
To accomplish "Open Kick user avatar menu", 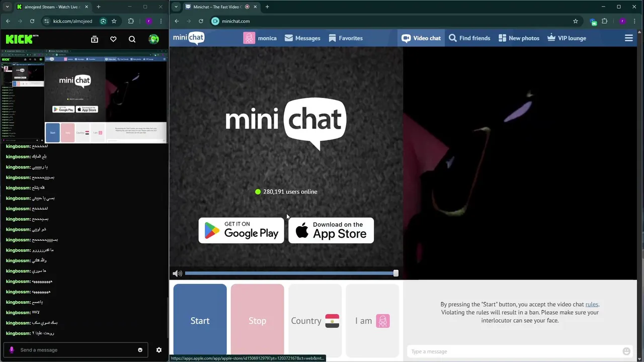I will 154,39.
